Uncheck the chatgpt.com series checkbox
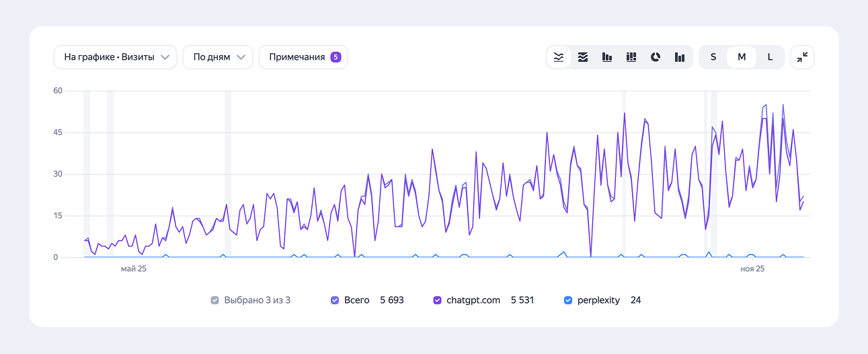Viewport: 868px width, 354px height. (x=437, y=300)
